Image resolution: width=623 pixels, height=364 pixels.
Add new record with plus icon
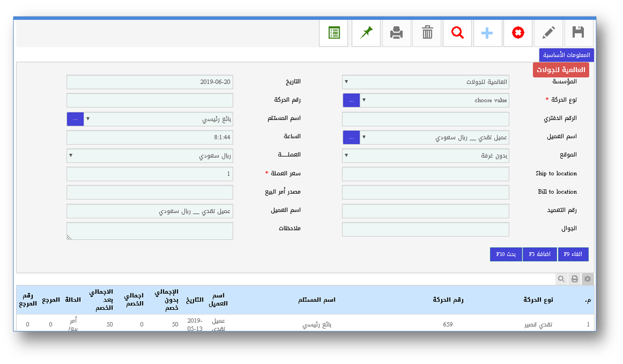[487, 33]
